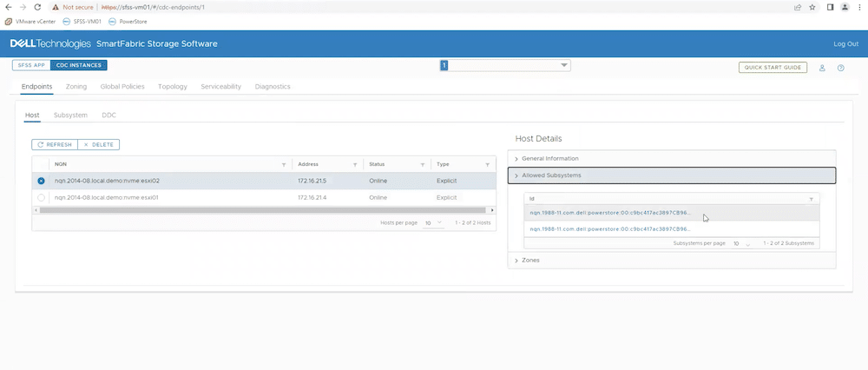868x370 pixels.
Task: Filter the NQN column
Action: pyautogui.click(x=284, y=164)
